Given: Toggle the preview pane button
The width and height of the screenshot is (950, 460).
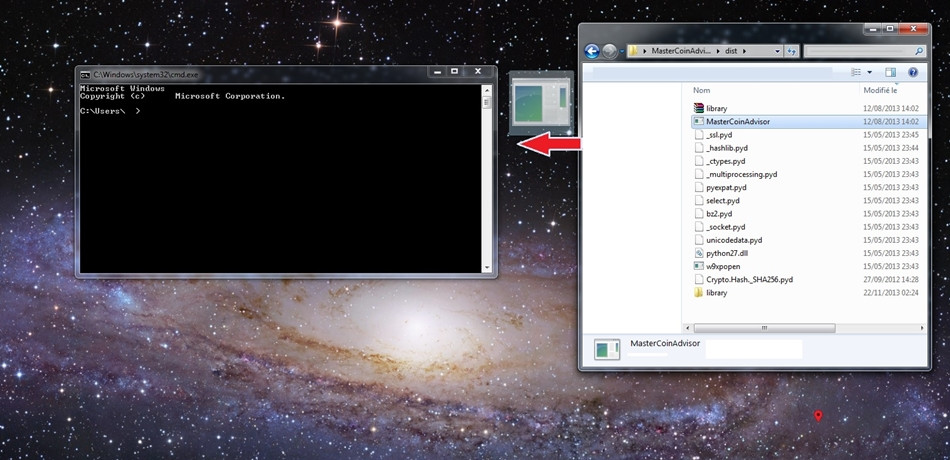Looking at the screenshot, I should tap(890, 72).
